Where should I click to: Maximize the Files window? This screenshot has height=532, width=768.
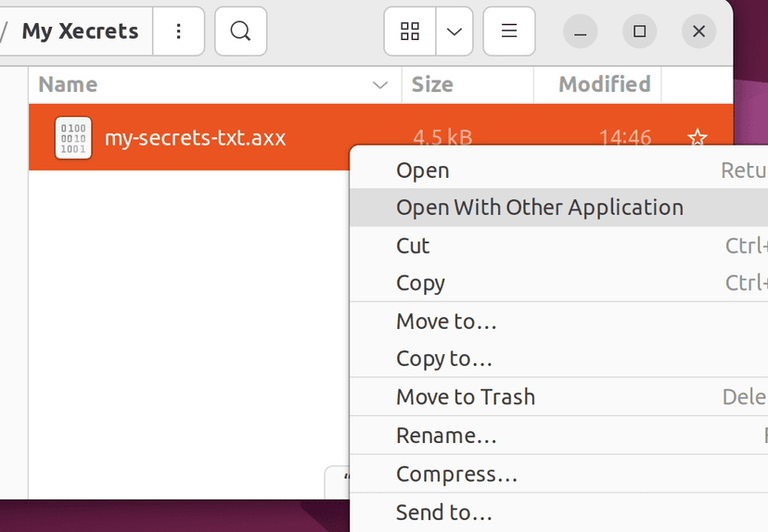point(640,32)
